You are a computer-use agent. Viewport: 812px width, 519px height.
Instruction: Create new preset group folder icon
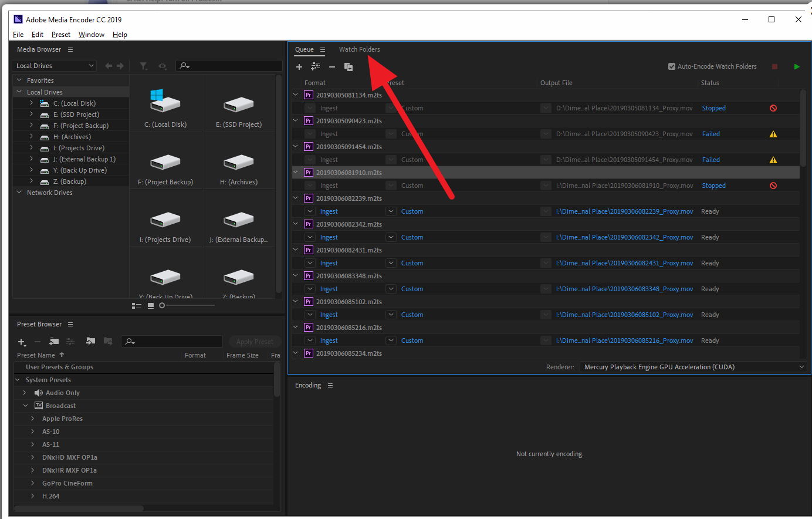54,341
